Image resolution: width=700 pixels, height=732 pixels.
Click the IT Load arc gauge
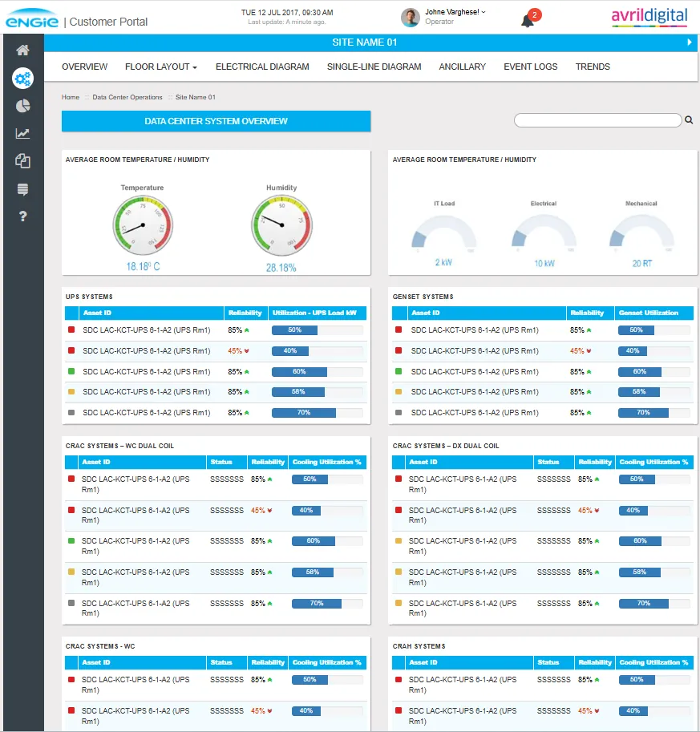443,233
